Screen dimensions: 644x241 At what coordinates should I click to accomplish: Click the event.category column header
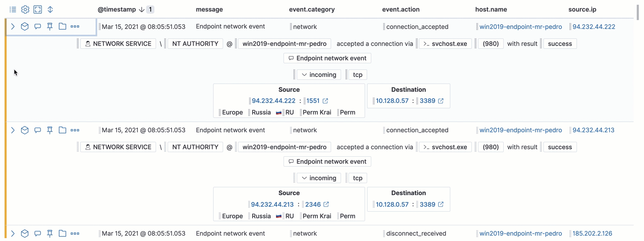[x=312, y=9]
